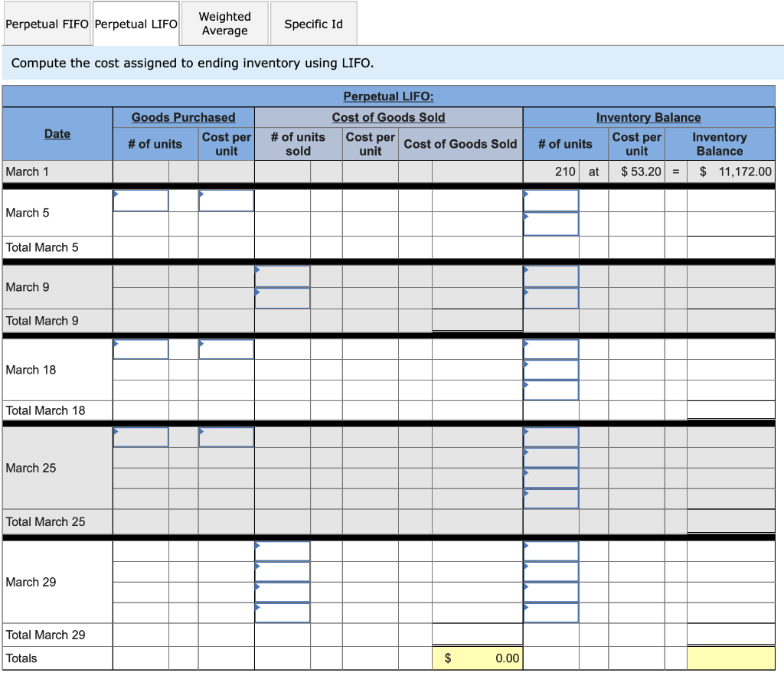Switch to the Perpetual FIFO tab

47,23
